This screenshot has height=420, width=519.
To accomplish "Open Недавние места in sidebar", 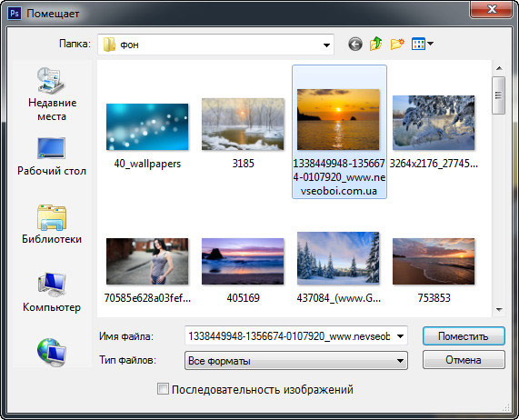I will click(x=52, y=94).
